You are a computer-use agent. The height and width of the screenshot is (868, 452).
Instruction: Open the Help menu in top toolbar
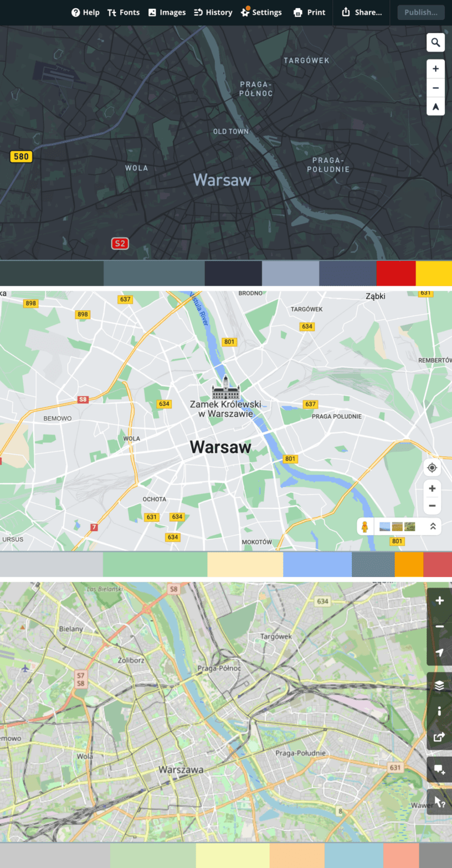[85, 12]
